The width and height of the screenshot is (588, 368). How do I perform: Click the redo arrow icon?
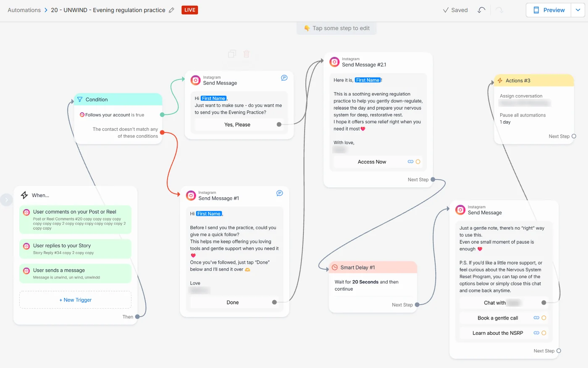coord(499,10)
